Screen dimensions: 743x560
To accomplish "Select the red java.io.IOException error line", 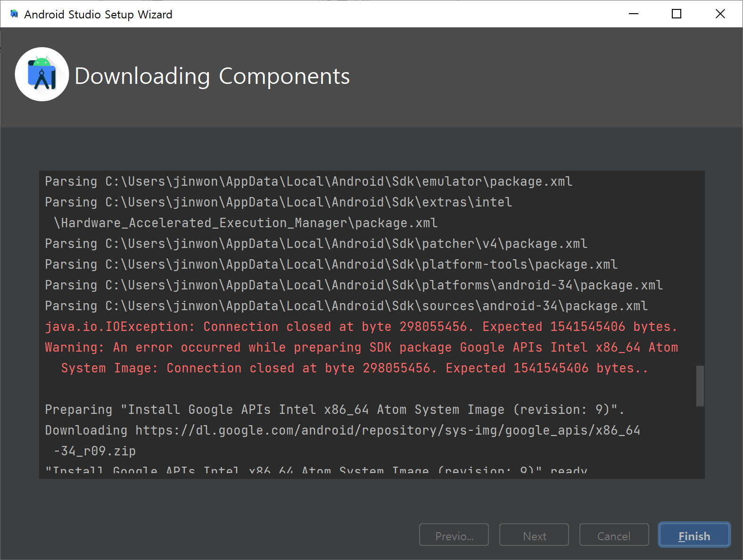I will pos(361,327).
